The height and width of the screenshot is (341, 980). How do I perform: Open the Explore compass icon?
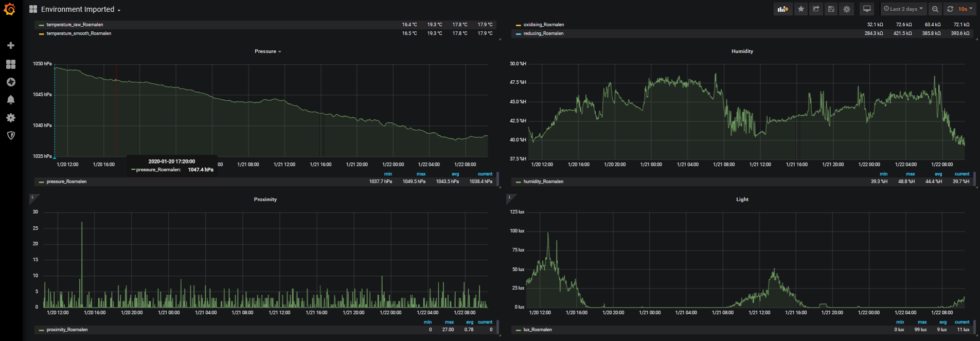coord(10,82)
